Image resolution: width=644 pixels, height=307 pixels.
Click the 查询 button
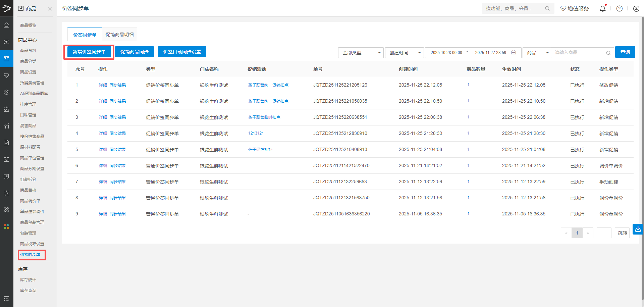tap(625, 52)
